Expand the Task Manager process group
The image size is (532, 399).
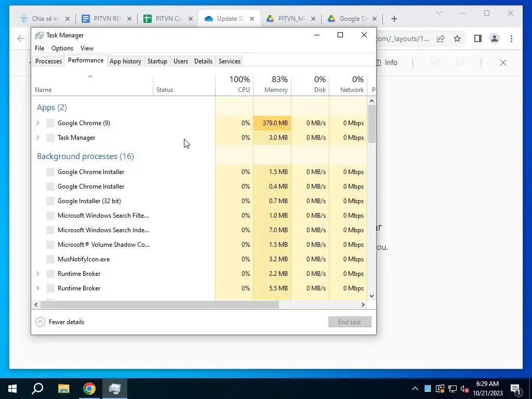pyautogui.click(x=37, y=137)
